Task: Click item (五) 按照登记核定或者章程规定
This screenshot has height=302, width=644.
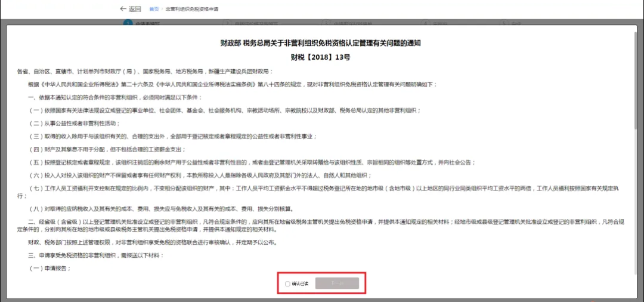Action: (x=252, y=163)
